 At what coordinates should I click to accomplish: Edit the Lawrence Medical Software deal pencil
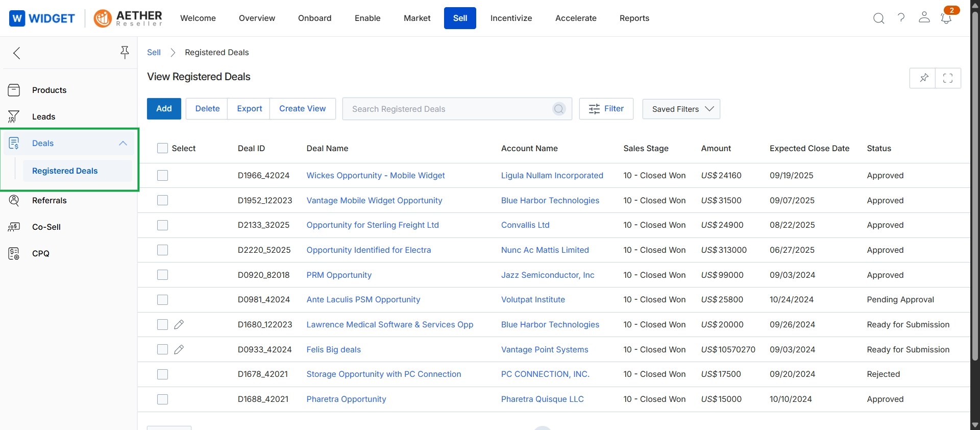click(179, 325)
